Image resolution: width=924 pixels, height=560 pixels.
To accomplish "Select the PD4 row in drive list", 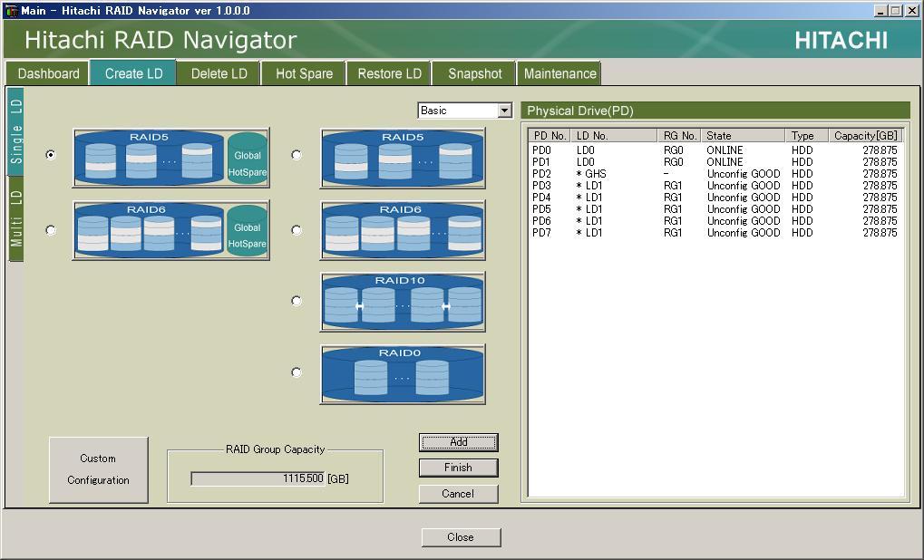I will click(715, 198).
